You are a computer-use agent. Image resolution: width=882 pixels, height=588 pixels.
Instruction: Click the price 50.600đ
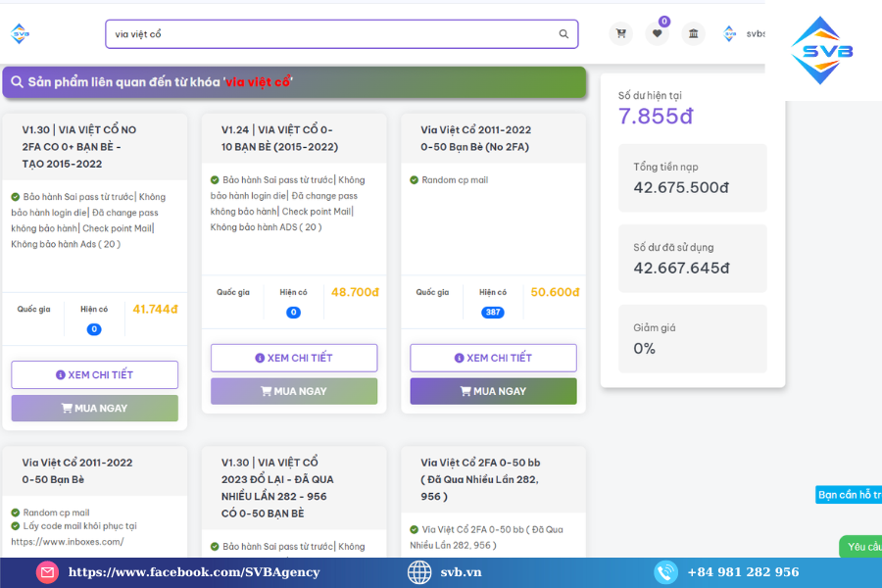tap(555, 292)
